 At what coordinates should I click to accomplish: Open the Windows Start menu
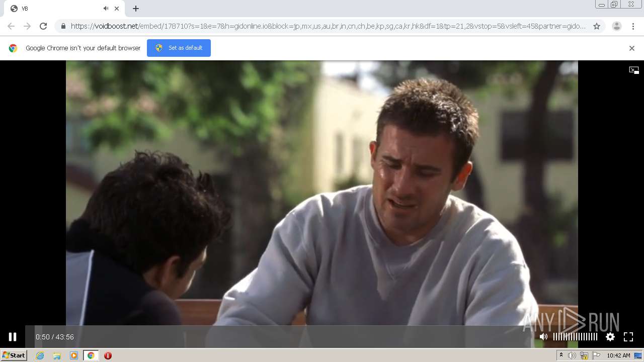coord(14,355)
